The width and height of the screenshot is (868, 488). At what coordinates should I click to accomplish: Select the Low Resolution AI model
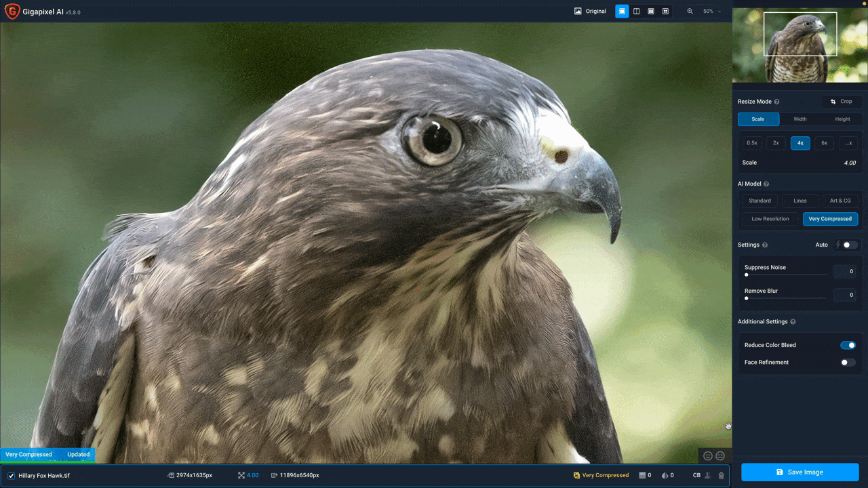(x=770, y=219)
